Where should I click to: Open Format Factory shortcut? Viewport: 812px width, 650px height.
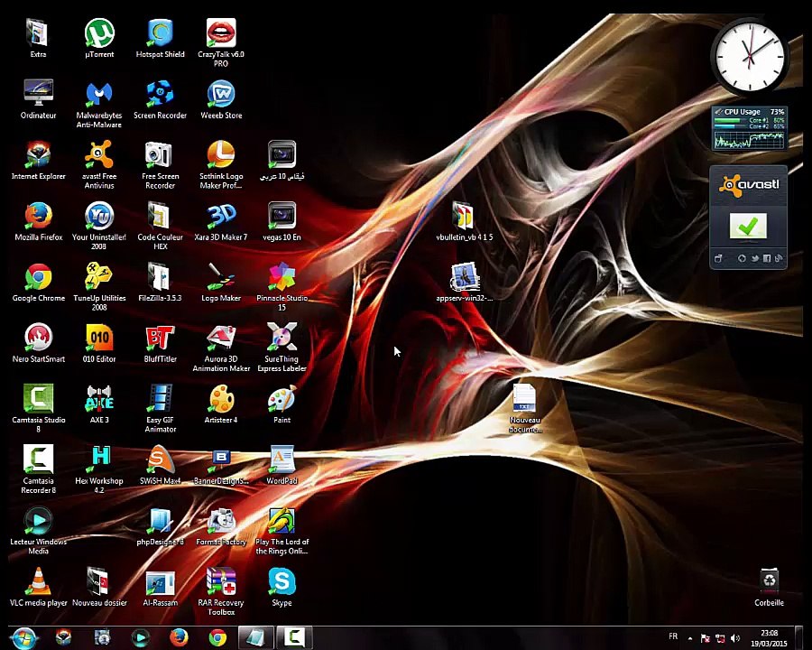[221, 525]
